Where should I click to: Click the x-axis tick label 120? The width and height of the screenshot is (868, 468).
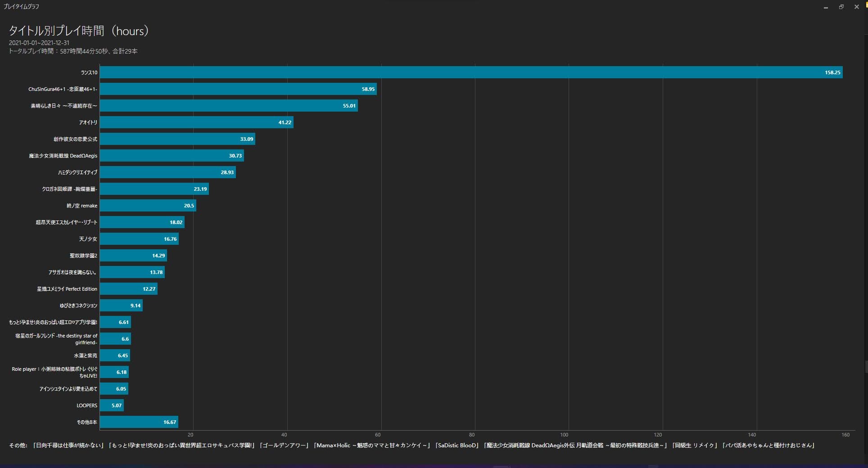tap(658, 435)
